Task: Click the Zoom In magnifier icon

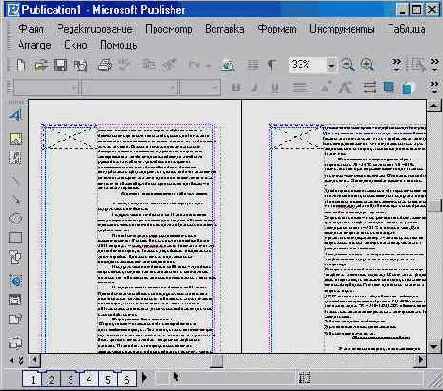Action: (367, 65)
